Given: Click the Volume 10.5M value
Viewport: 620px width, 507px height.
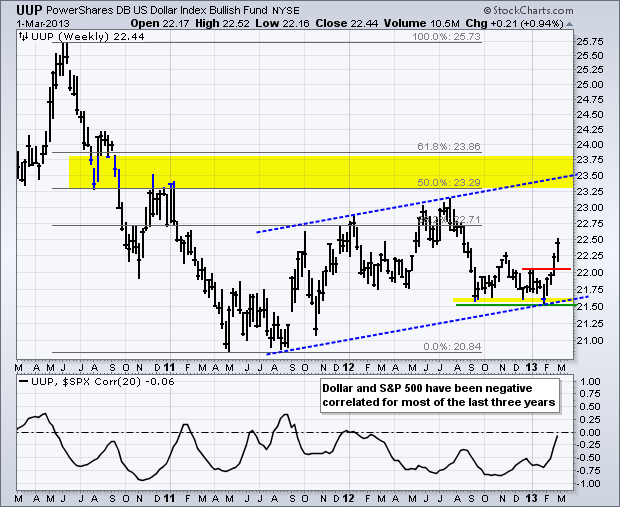Looking at the screenshot, I should click(422, 23).
